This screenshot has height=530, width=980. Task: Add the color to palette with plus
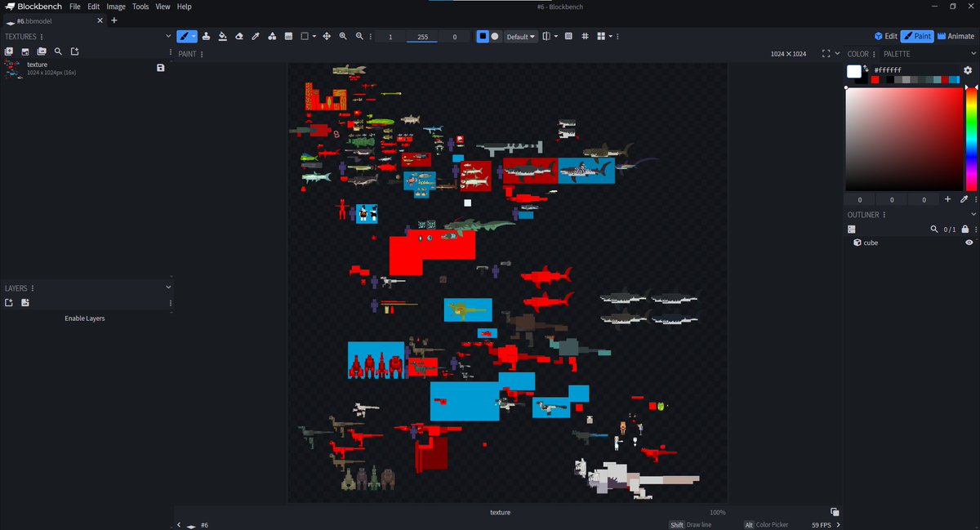[947, 199]
